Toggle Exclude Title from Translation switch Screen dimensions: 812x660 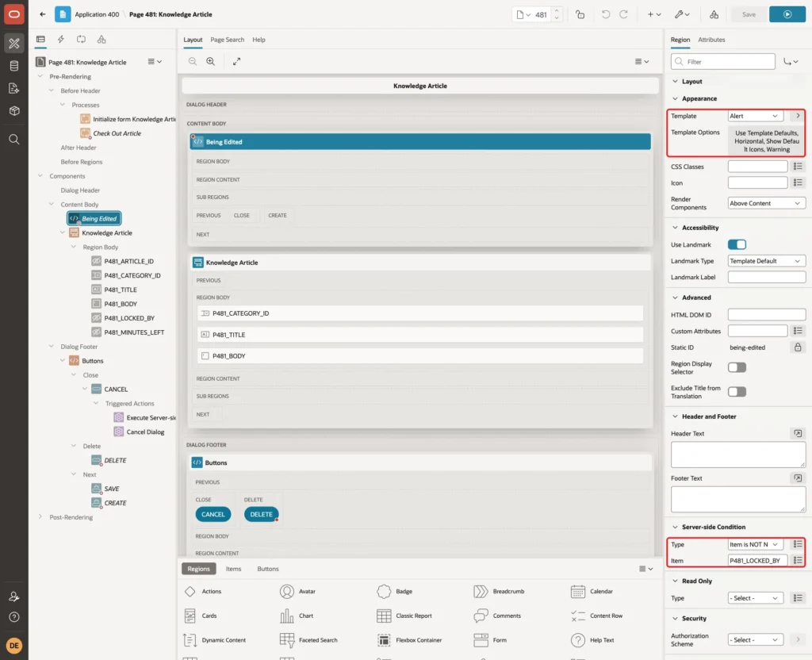coord(737,392)
